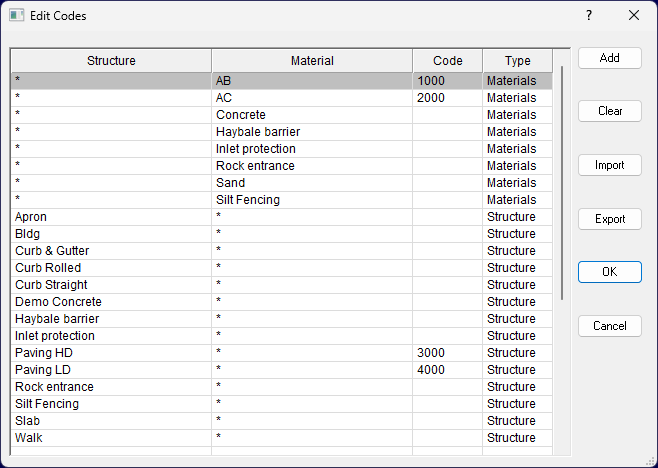
Task: Select the code cell for Concrete material
Action: click(x=448, y=115)
